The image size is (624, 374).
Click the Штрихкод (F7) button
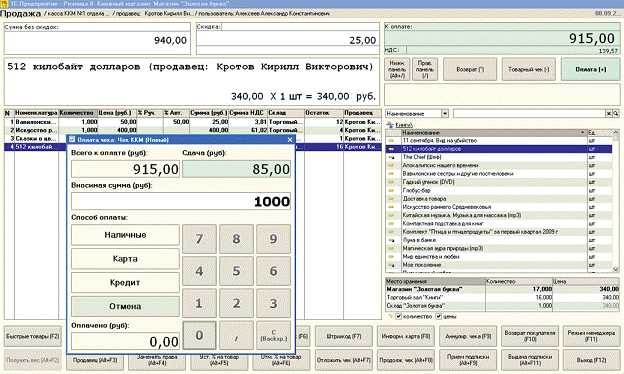(x=344, y=337)
